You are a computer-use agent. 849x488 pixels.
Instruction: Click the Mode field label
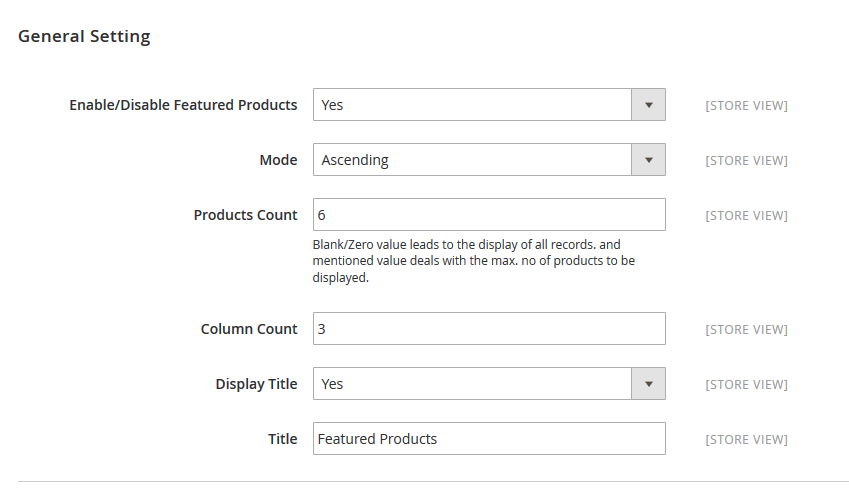278,160
